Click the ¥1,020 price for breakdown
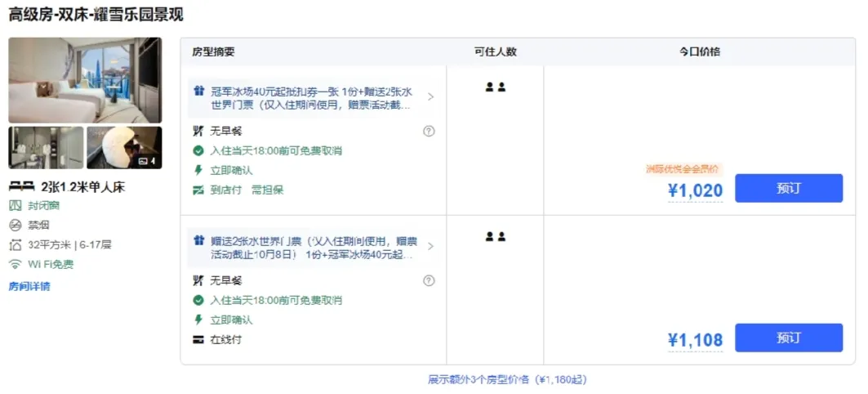The width and height of the screenshot is (868, 394). 695,191
